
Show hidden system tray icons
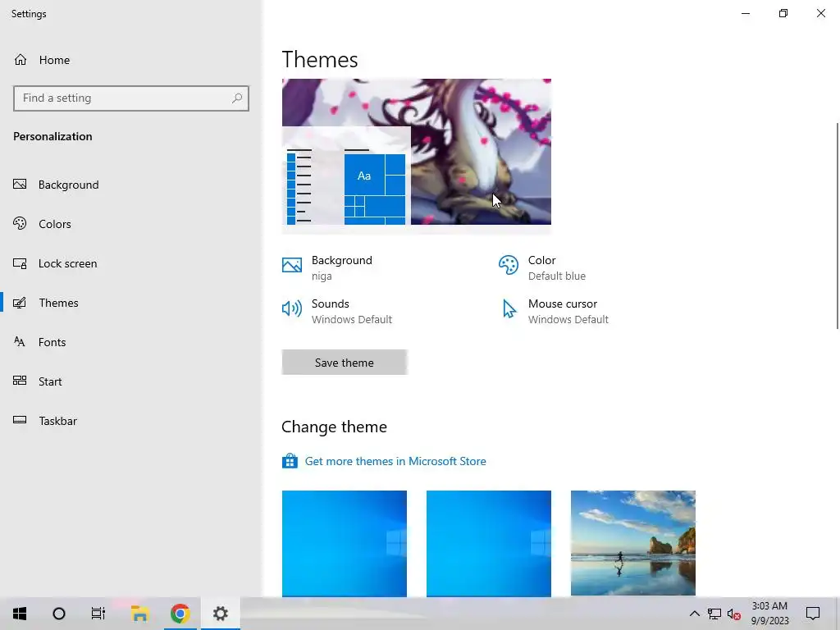pos(694,614)
